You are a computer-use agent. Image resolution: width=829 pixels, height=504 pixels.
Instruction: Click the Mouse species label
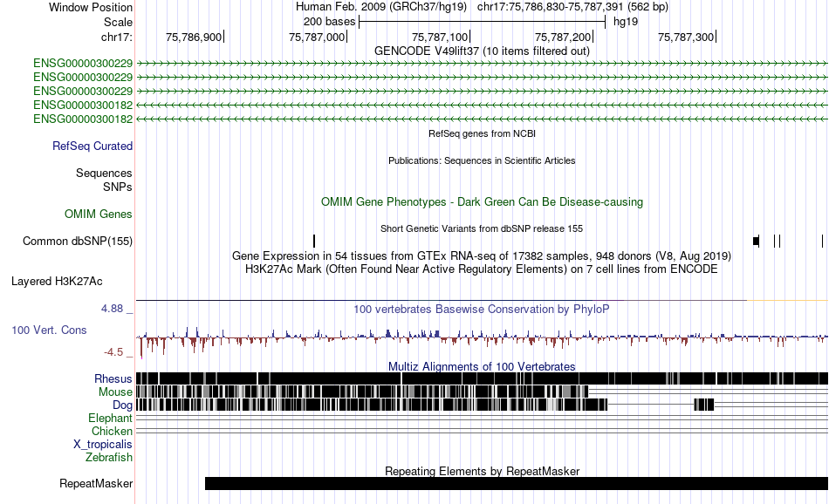coord(115,392)
